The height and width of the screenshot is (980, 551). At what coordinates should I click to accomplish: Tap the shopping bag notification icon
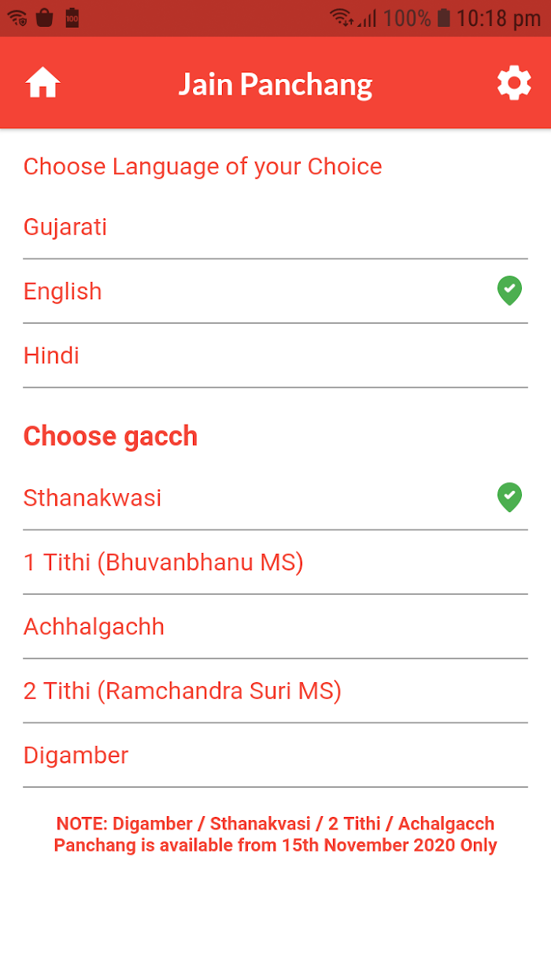pos(45,17)
